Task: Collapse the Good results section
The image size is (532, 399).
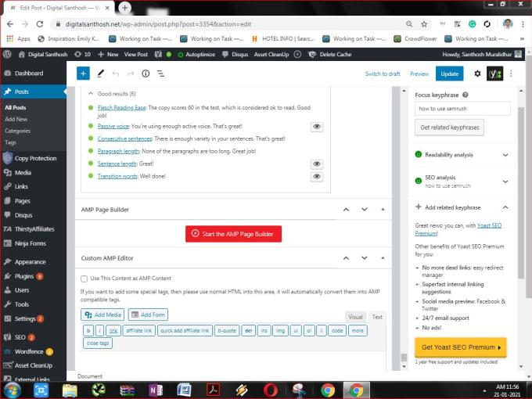Action: 91,93
